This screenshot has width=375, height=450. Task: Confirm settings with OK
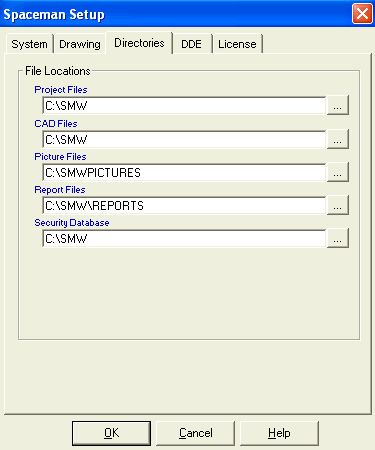[x=111, y=433]
